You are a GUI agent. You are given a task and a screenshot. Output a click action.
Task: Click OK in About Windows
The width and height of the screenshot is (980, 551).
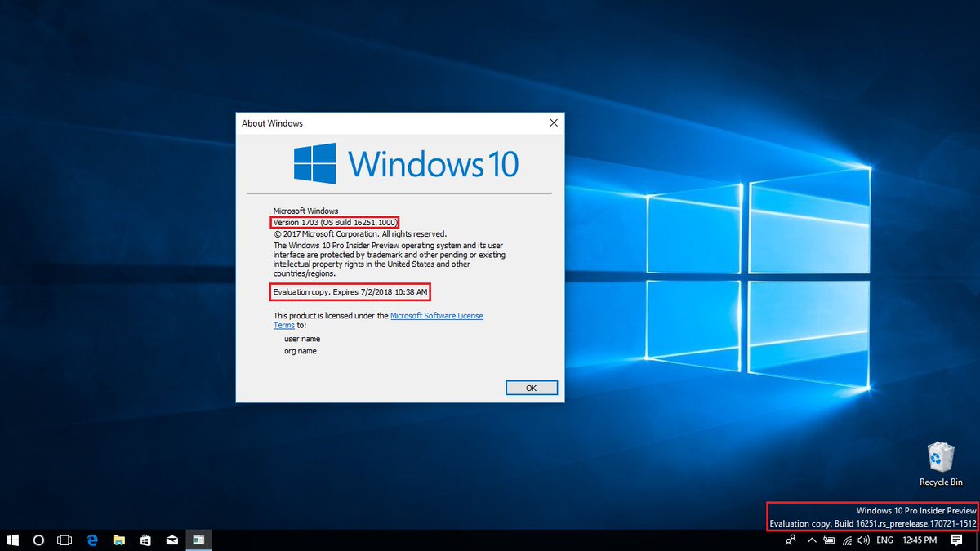coord(531,388)
